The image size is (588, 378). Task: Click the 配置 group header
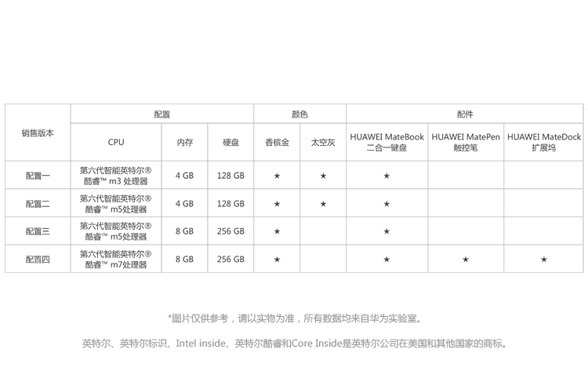click(x=162, y=114)
